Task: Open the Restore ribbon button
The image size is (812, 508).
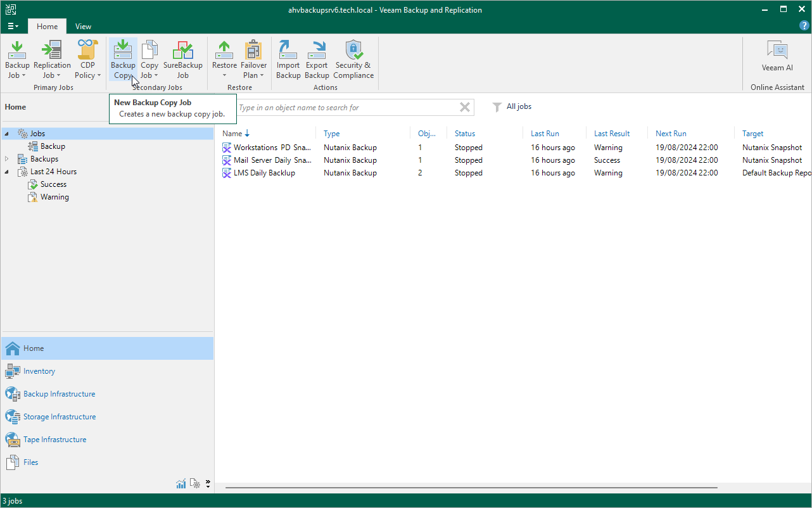Action: tap(224, 60)
